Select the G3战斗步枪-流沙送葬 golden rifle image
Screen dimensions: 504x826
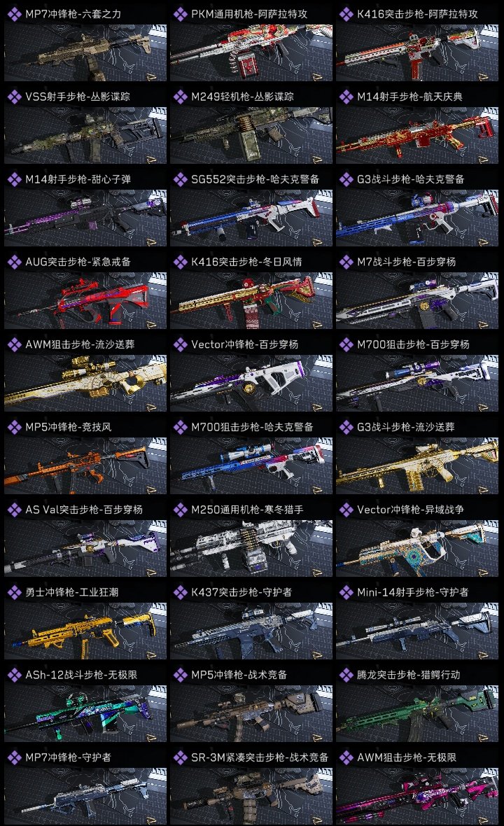(x=417, y=465)
